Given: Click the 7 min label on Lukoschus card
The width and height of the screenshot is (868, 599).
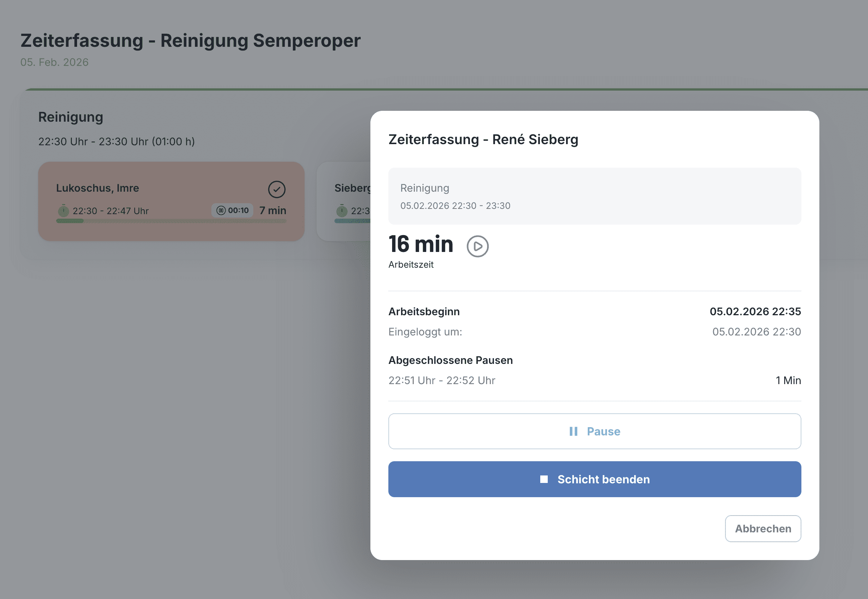Looking at the screenshot, I should coord(273,210).
